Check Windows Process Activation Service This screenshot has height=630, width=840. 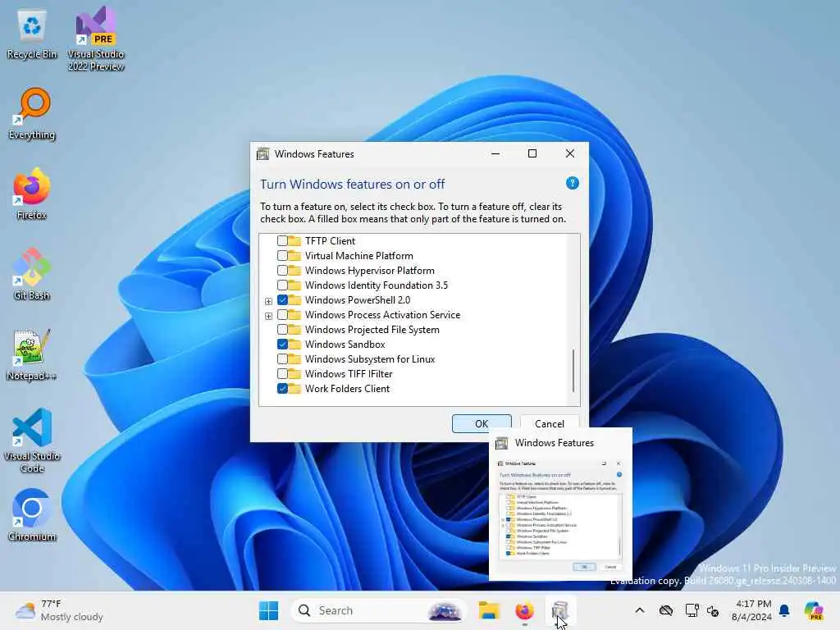[x=282, y=315]
